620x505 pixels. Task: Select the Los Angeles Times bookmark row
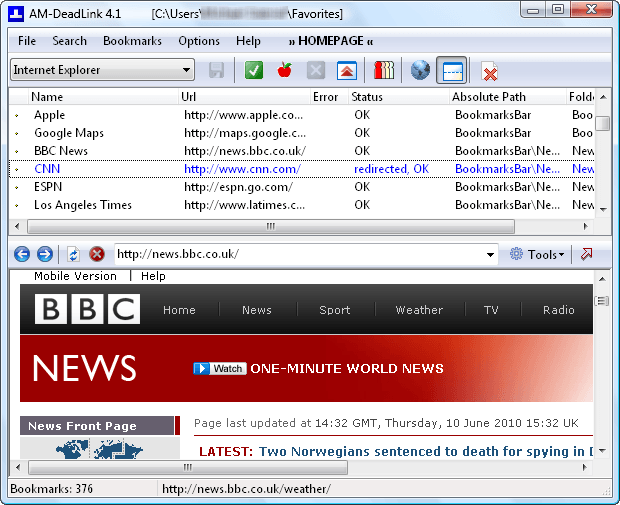pos(302,205)
